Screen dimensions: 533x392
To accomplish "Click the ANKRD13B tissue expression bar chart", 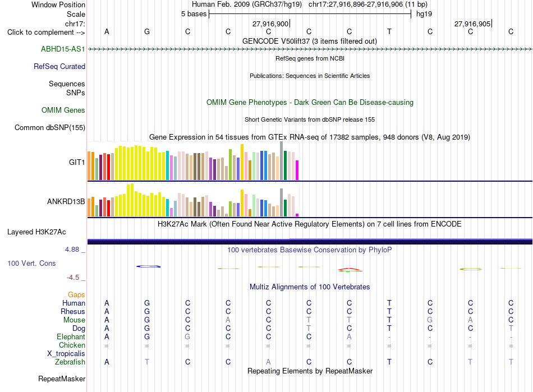I will (193, 200).
